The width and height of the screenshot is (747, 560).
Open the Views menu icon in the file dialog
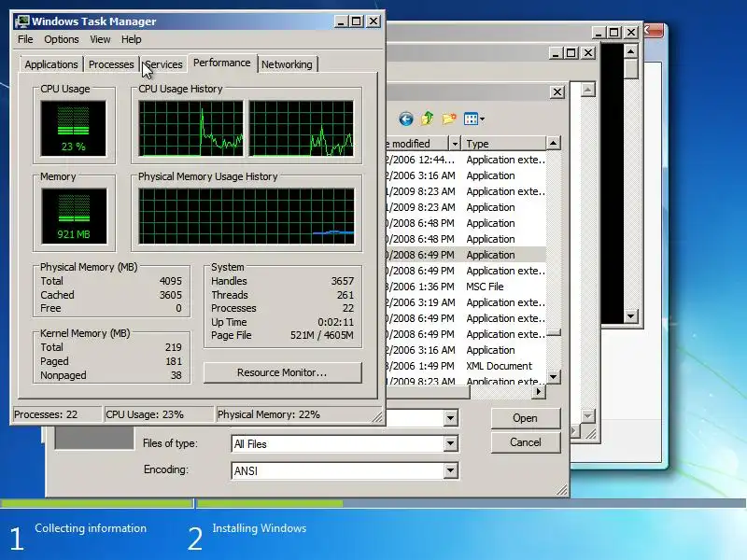point(473,119)
